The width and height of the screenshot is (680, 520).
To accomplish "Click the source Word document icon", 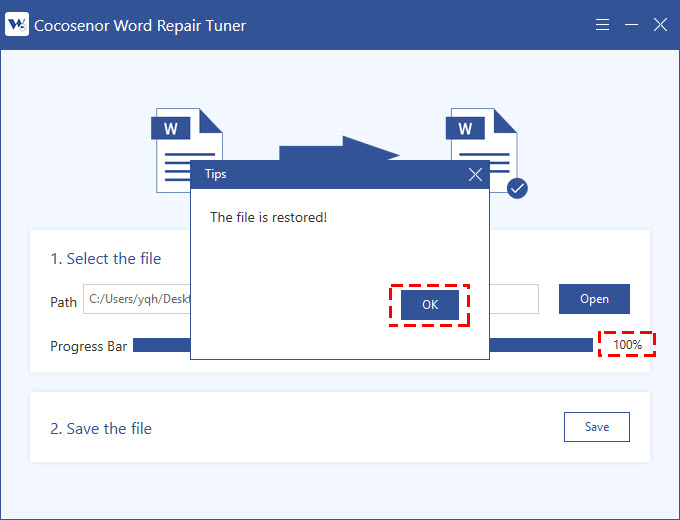I will click(x=187, y=150).
